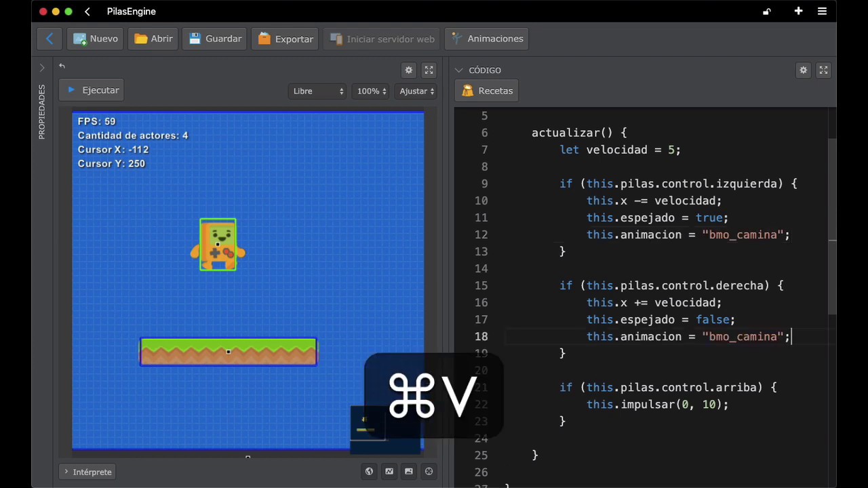The height and width of the screenshot is (488, 868).
Task: Maximize the code panel with fullscreen icon
Action: (823, 70)
